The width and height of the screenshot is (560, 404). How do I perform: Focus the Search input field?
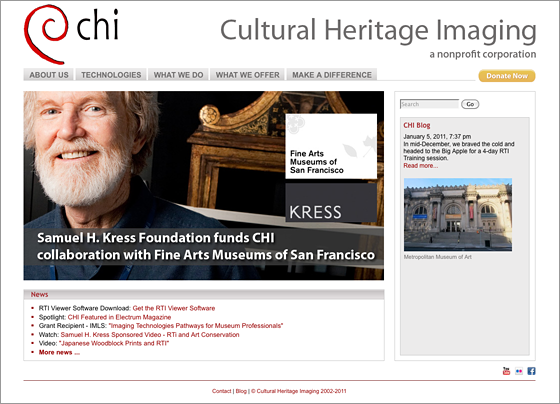click(x=429, y=104)
